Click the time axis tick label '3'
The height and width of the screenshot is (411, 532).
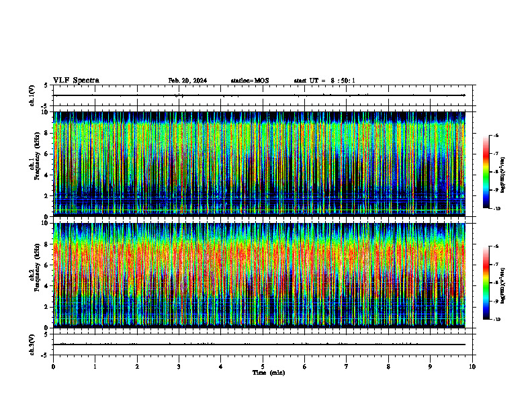coord(179,367)
